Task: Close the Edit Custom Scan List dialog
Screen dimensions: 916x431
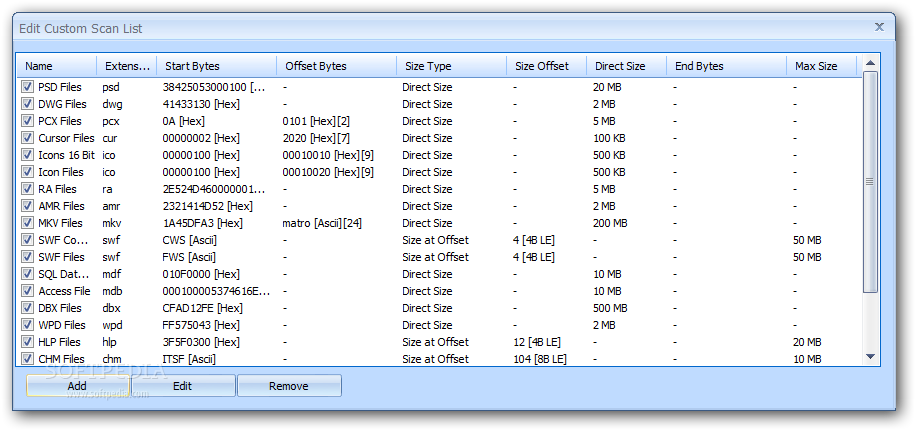Action: click(879, 27)
